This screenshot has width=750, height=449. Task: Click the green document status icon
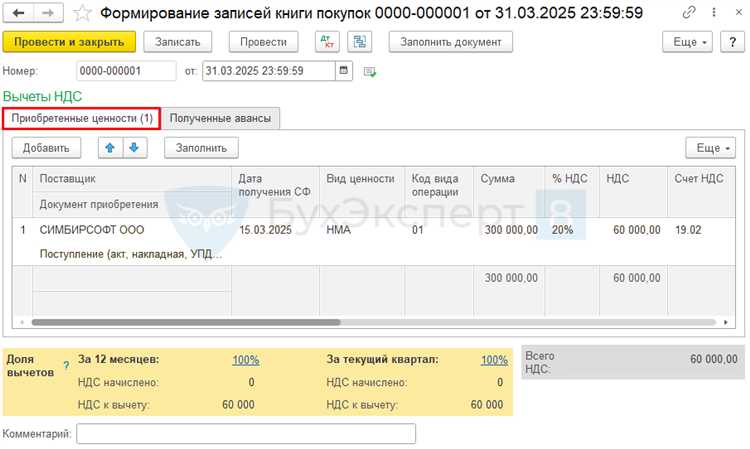tap(370, 72)
